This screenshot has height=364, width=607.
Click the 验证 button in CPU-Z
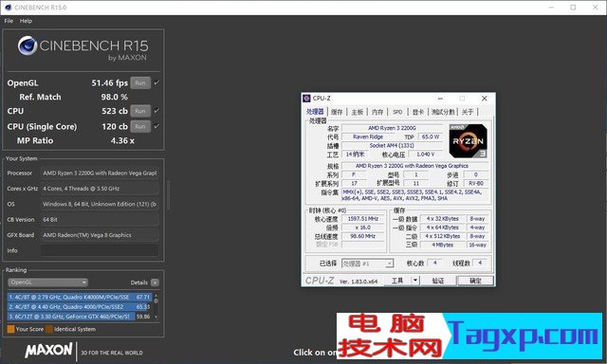(x=438, y=281)
